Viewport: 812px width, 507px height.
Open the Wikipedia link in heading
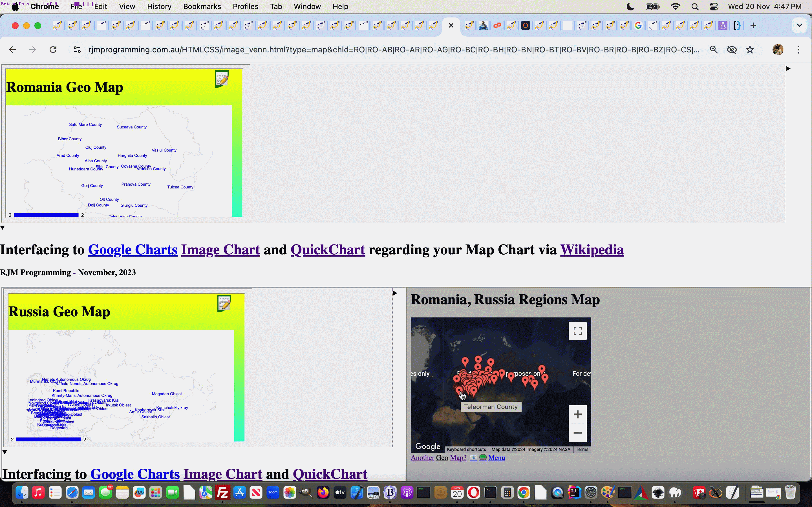592,250
